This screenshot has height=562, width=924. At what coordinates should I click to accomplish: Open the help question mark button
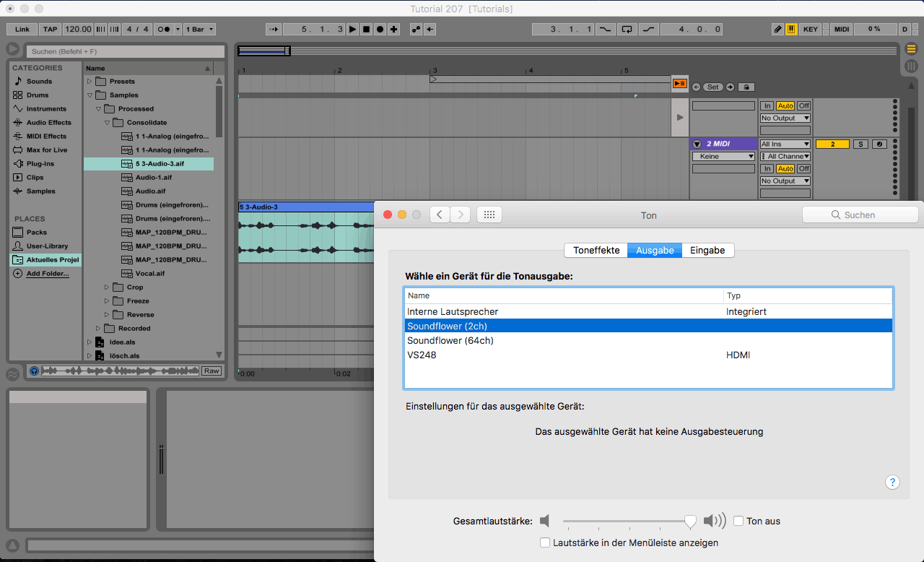[x=892, y=483]
